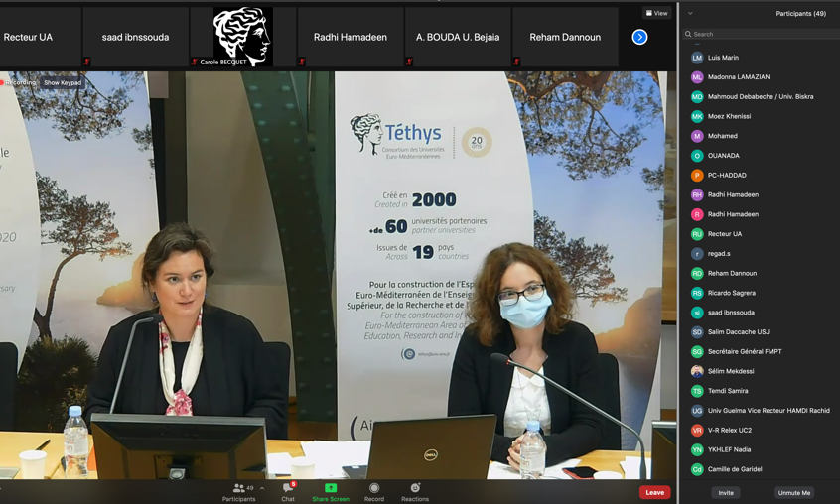Open the View layout dropdown
This screenshot has width=840, height=504.
click(656, 13)
